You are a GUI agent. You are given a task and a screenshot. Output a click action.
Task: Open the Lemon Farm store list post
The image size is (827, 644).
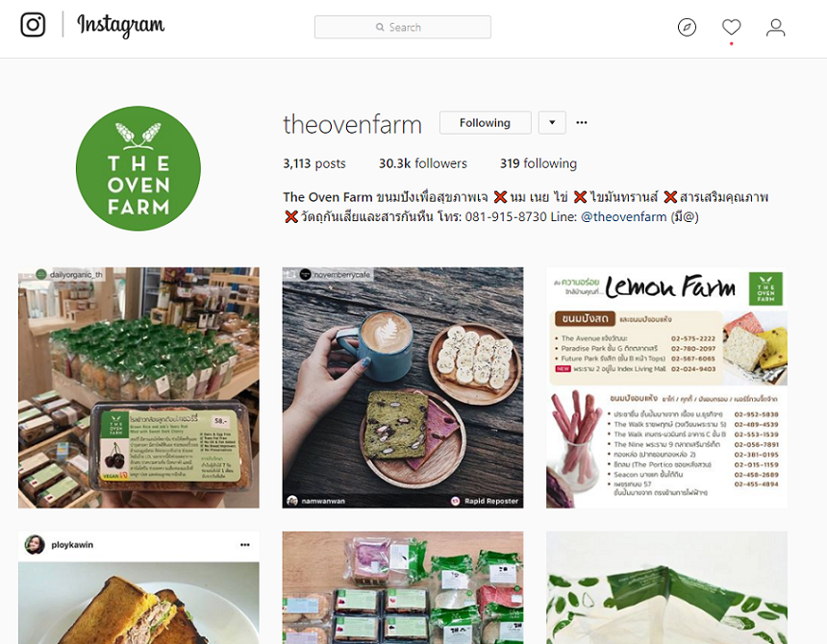tap(666, 388)
